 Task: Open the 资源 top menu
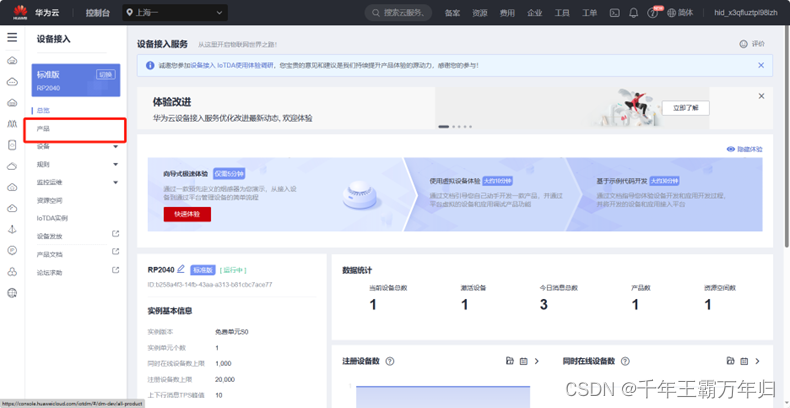coord(480,13)
